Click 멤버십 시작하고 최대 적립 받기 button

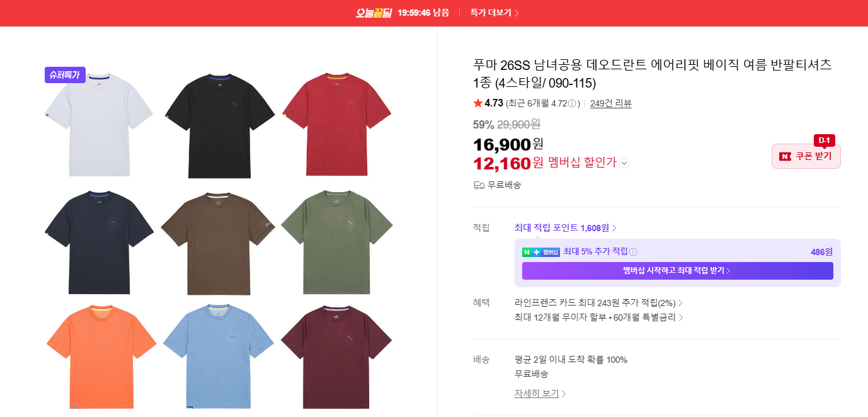(678, 271)
